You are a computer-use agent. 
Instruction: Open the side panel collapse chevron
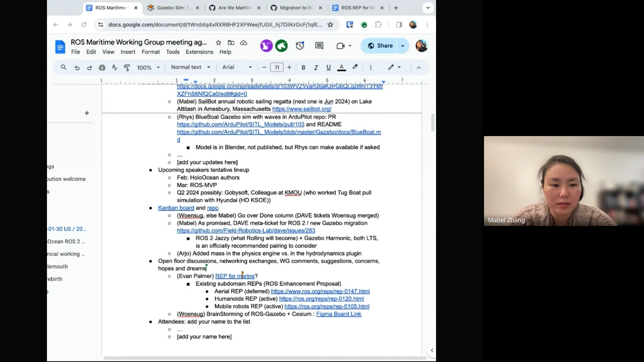pos(432,350)
